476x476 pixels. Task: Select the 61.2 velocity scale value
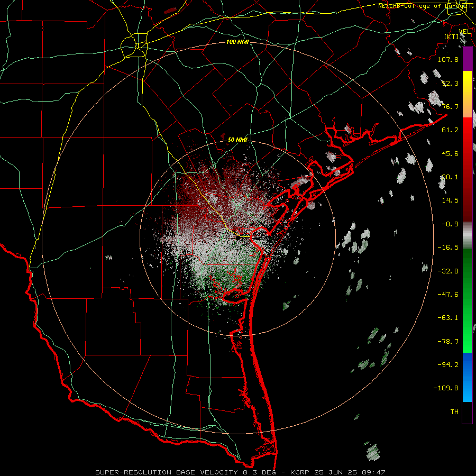coord(450,130)
